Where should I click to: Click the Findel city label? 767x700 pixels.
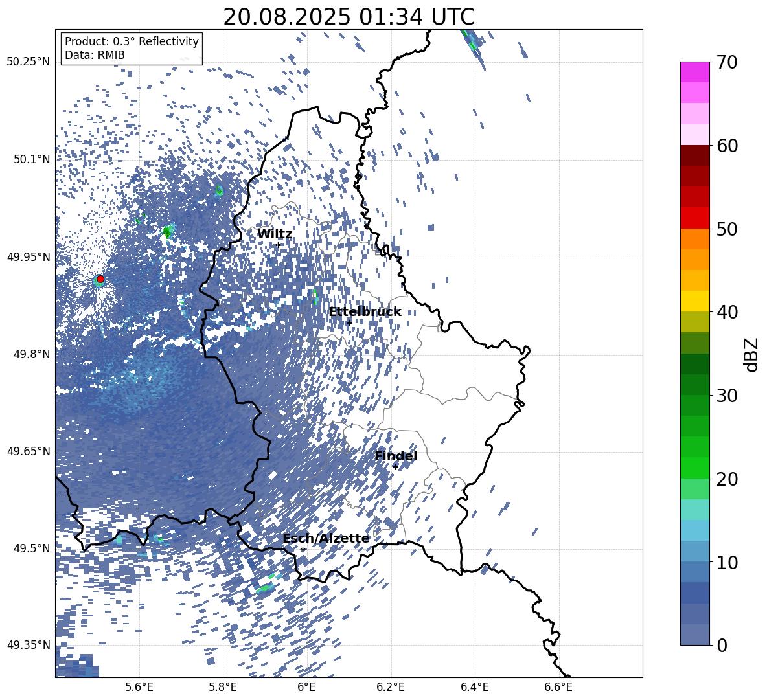click(x=396, y=456)
